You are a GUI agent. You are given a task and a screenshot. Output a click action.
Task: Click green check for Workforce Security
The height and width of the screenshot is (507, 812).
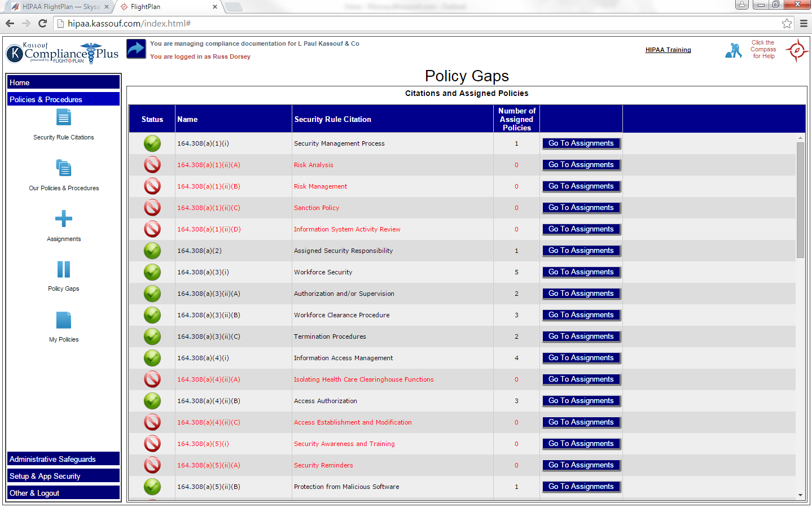(x=152, y=272)
